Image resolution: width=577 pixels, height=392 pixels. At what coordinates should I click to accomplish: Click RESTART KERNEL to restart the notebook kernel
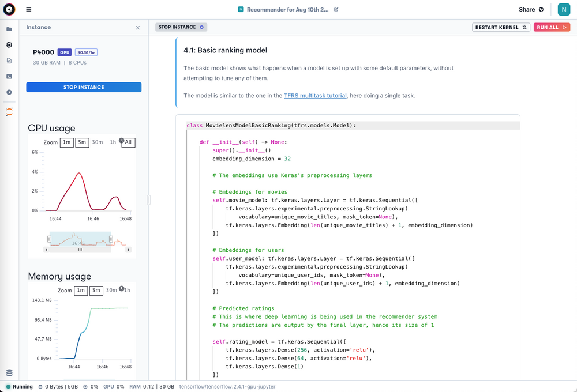tap(501, 27)
